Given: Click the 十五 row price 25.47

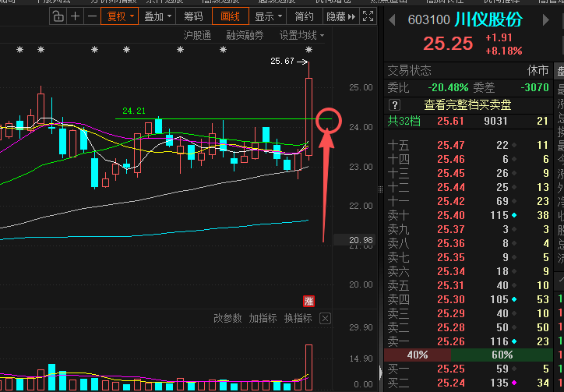Looking at the screenshot, I should 451,145.
